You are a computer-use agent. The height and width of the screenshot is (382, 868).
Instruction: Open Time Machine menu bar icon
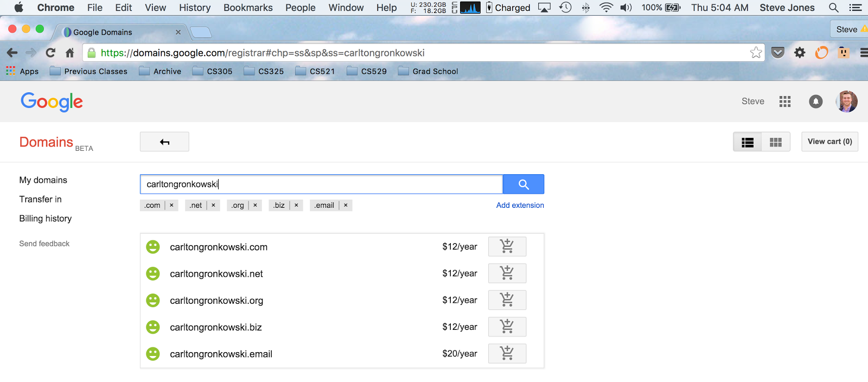(565, 8)
